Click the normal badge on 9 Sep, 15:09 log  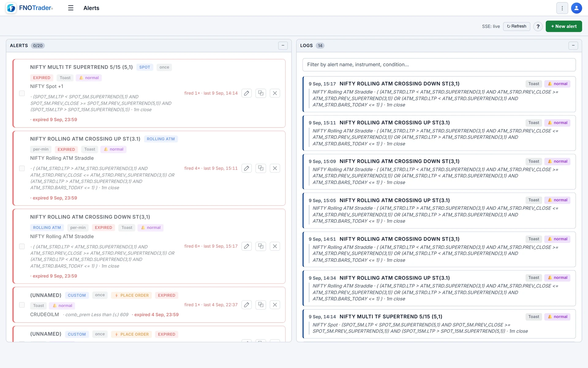click(x=557, y=161)
